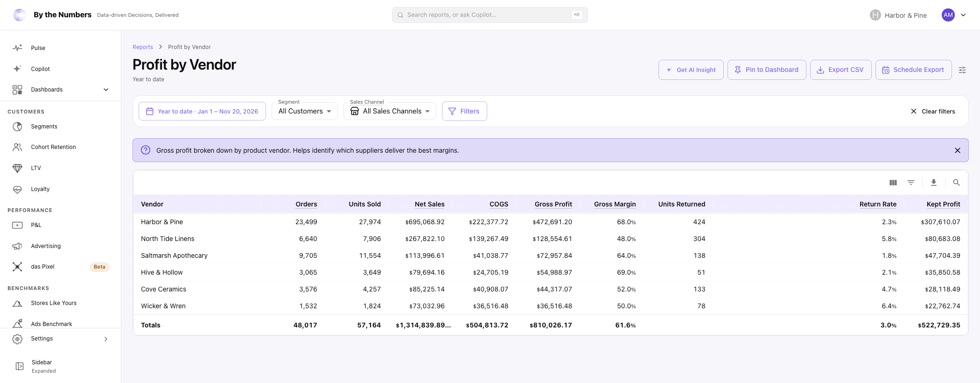Open the Filters button
980x383 pixels.
[x=464, y=111]
